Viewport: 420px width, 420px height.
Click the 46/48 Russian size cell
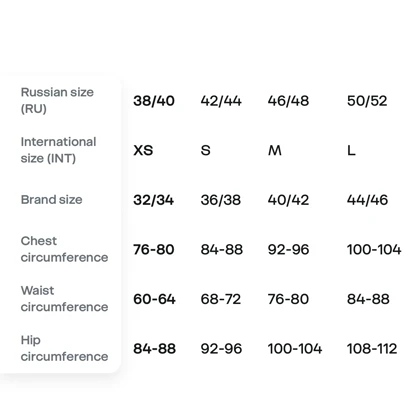288,101
